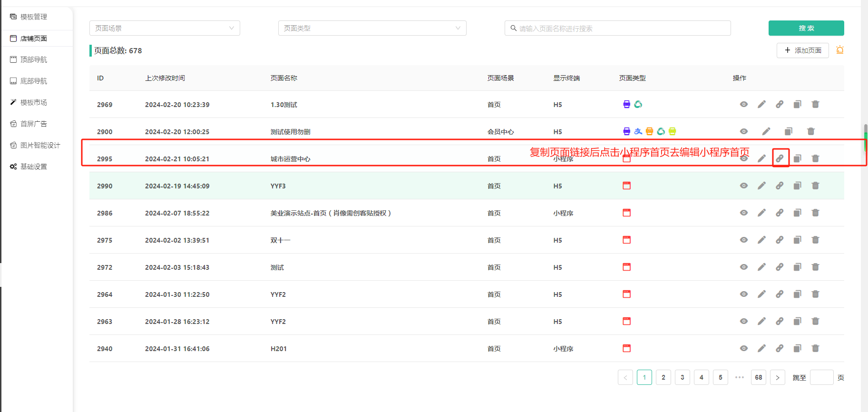The height and width of the screenshot is (412, 868).
Task: Click the alarm bell icon beside 添加页面
Action: click(x=840, y=50)
